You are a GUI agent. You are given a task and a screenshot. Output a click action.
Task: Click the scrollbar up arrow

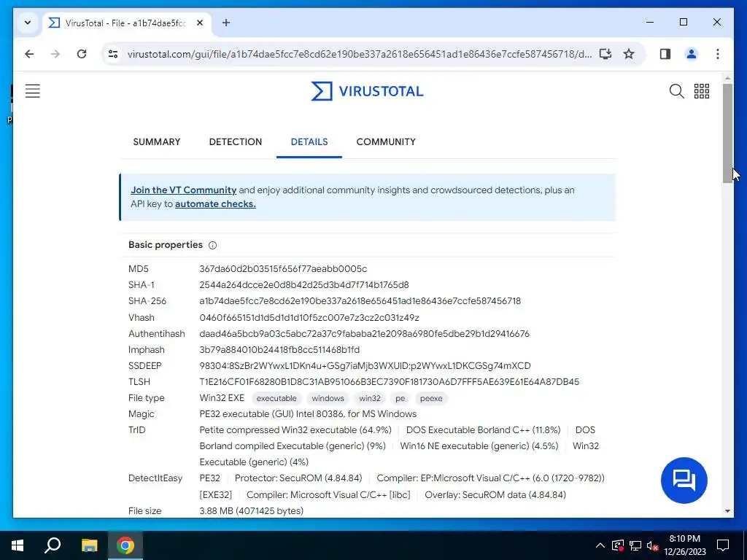click(x=727, y=77)
